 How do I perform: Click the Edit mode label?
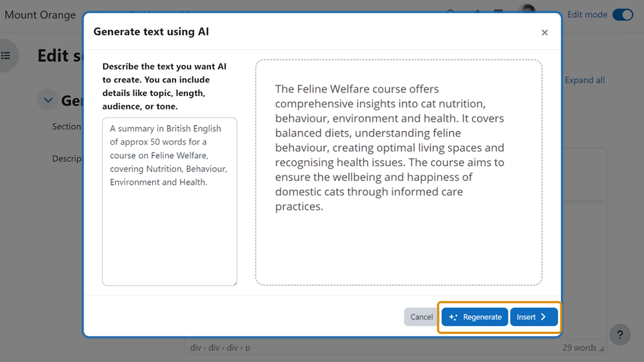[587, 15]
